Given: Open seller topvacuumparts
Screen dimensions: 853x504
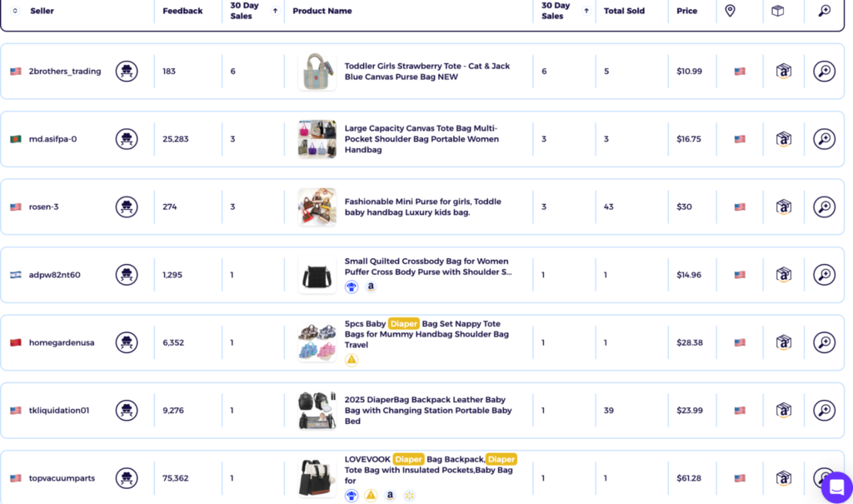Looking at the screenshot, I should [62, 478].
